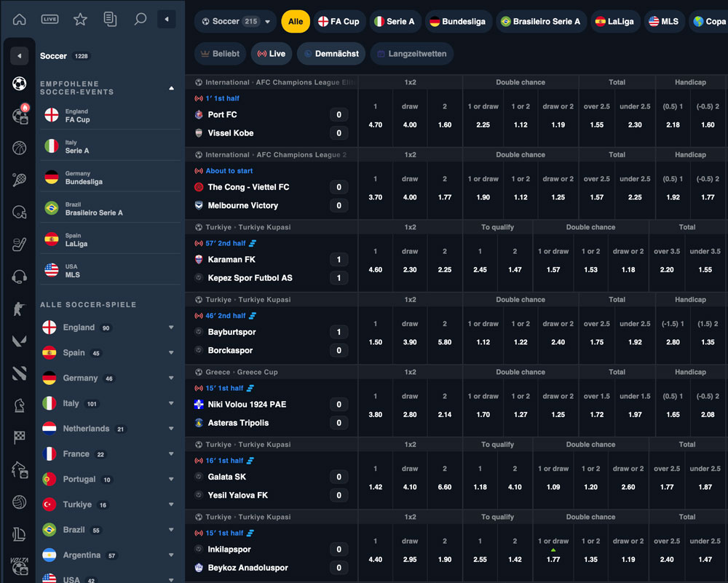Viewport: 728px width, 583px height.
Task: Select American football helmet icon in sidebar
Action: (x=19, y=212)
